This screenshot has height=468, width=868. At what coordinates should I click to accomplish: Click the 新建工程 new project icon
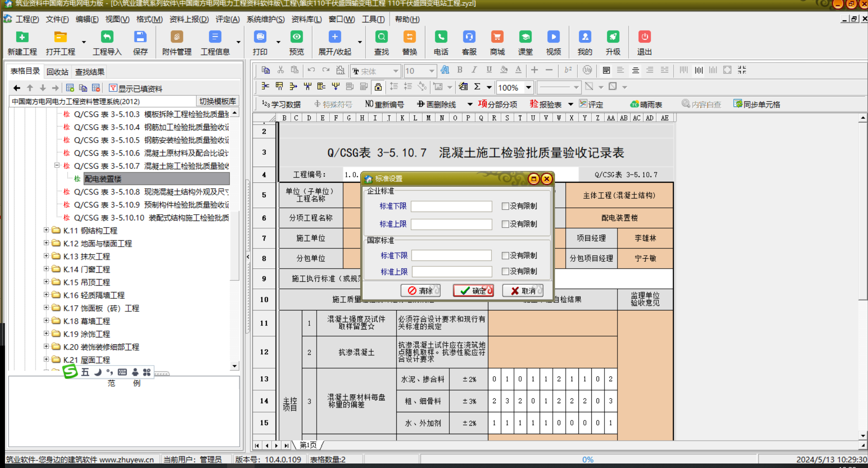[22, 37]
